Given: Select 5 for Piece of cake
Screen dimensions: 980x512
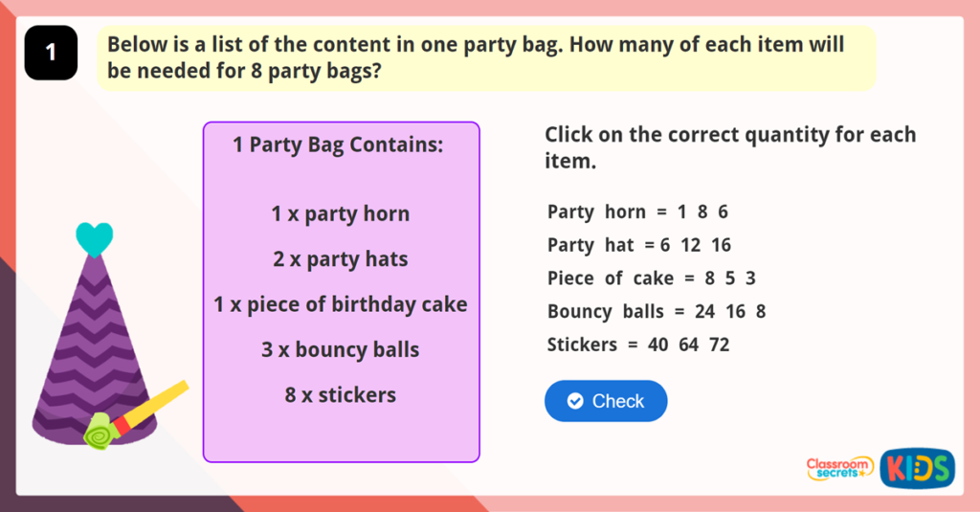Looking at the screenshot, I should point(729,278).
